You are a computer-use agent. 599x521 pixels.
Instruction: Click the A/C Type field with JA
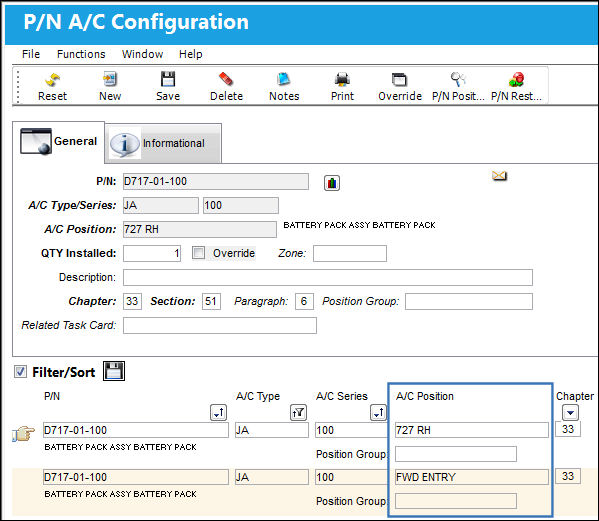[160, 205]
